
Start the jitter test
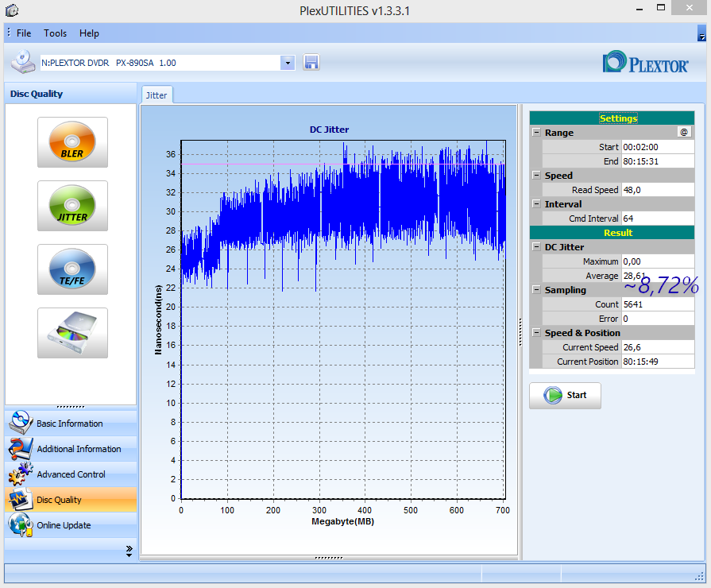coord(565,395)
